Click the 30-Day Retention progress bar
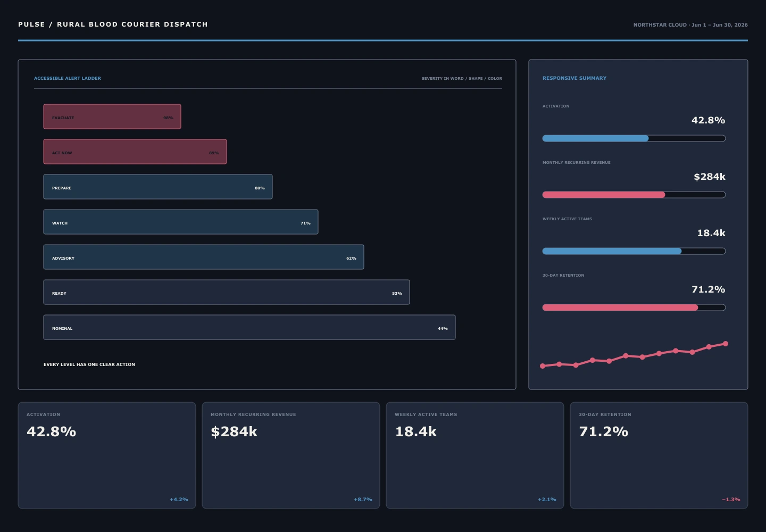766x532 pixels. 634,307
